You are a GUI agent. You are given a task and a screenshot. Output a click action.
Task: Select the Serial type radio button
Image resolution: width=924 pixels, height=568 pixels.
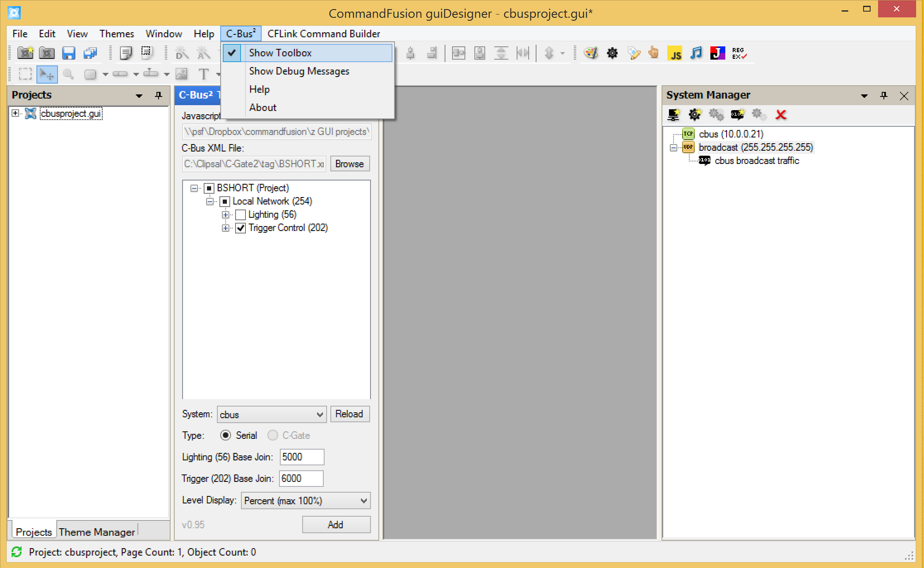pyautogui.click(x=226, y=436)
